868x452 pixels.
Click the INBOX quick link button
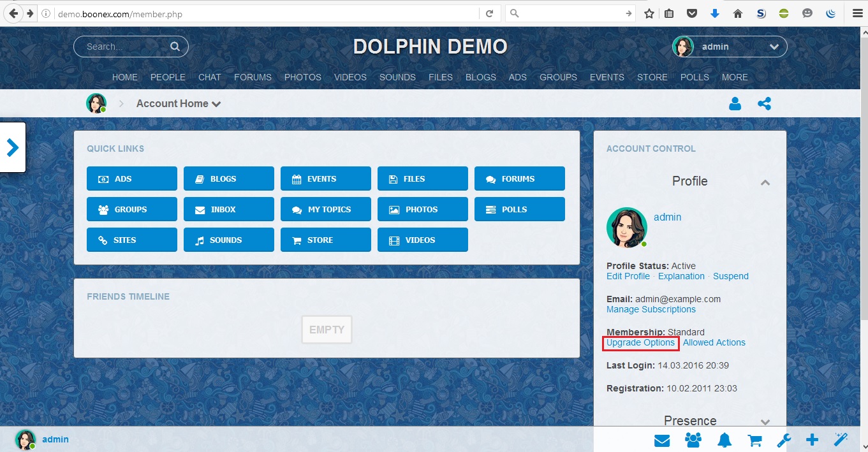(x=228, y=210)
